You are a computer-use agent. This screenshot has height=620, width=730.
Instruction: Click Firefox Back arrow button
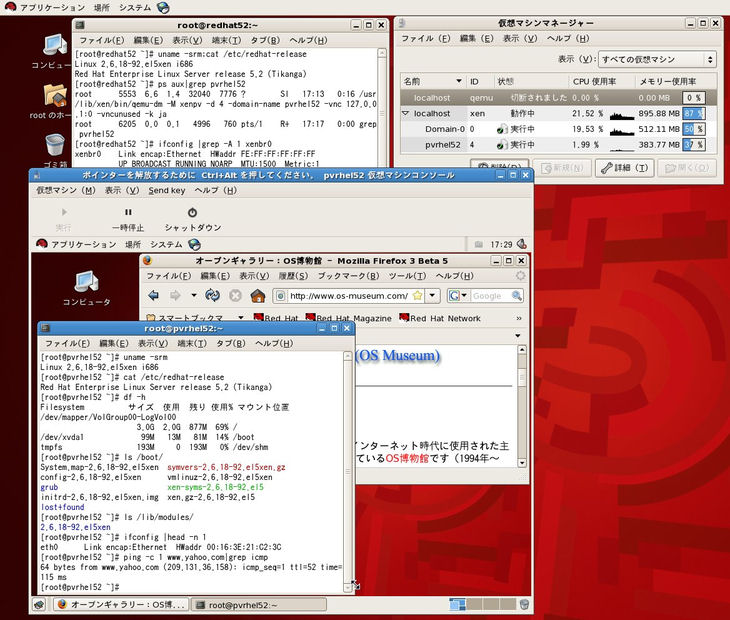[x=153, y=295]
